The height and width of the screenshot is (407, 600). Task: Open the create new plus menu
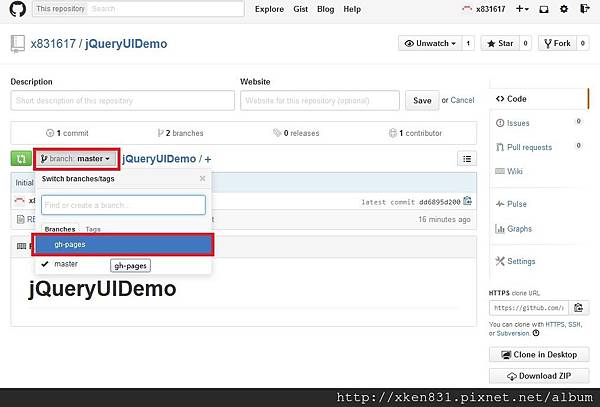[522, 9]
